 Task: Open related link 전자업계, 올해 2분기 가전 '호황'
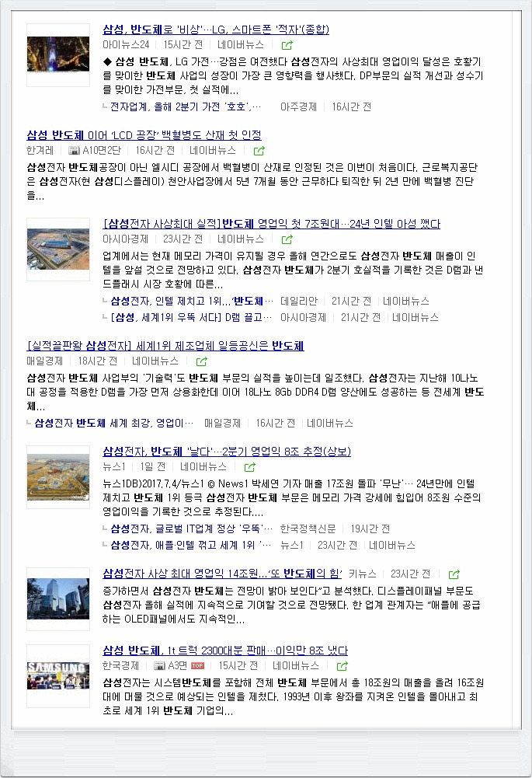point(186,107)
